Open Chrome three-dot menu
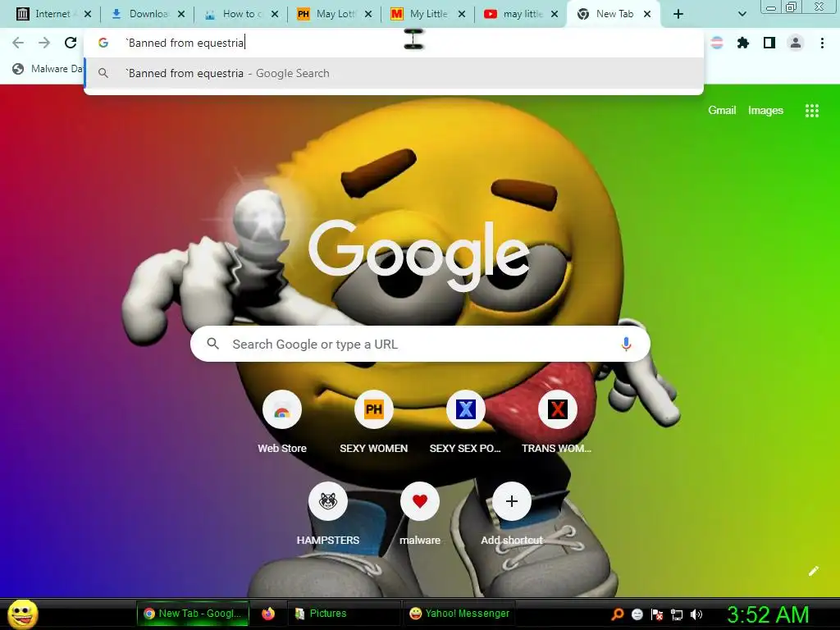840x630 pixels. coord(822,43)
